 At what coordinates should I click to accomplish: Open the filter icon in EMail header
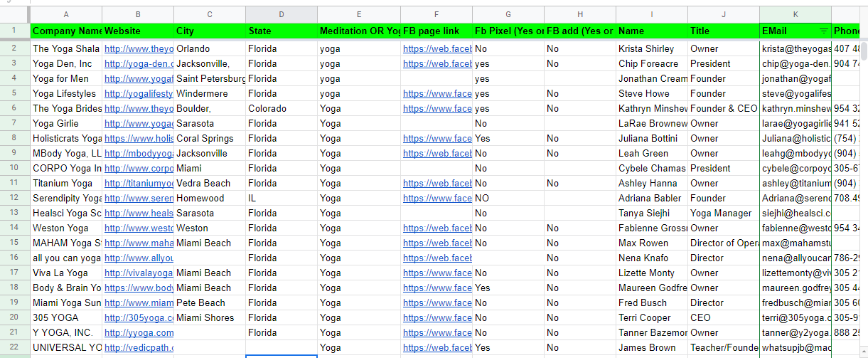pos(824,31)
